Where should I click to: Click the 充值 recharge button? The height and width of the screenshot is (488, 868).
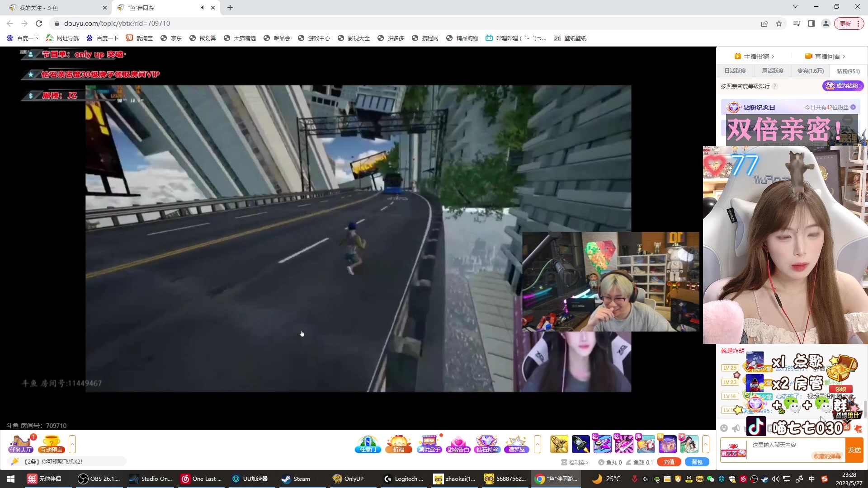tap(669, 462)
